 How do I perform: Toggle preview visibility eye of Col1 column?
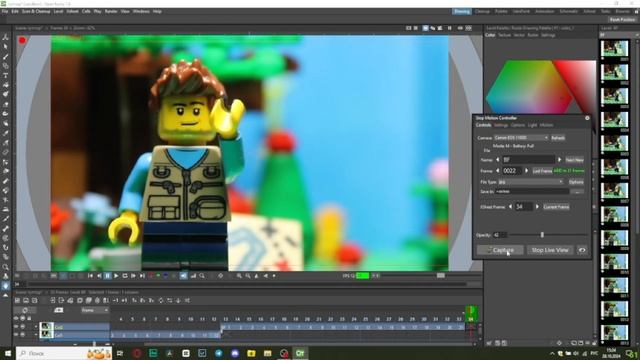(16, 334)
